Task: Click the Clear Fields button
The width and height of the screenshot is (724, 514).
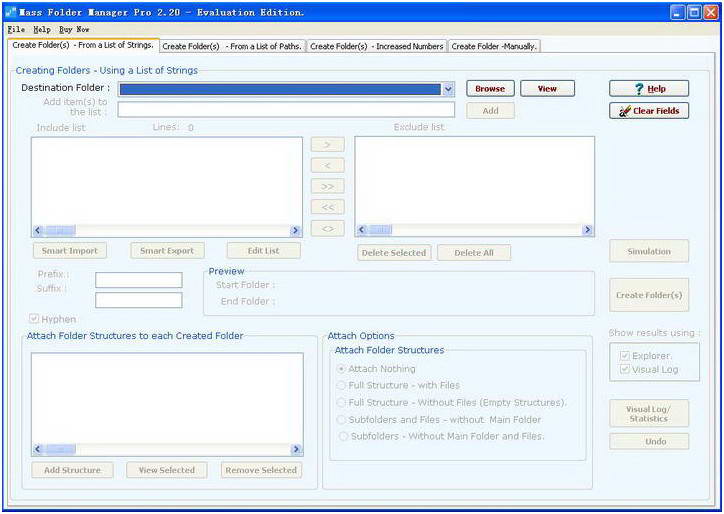Action: (649, 111)
